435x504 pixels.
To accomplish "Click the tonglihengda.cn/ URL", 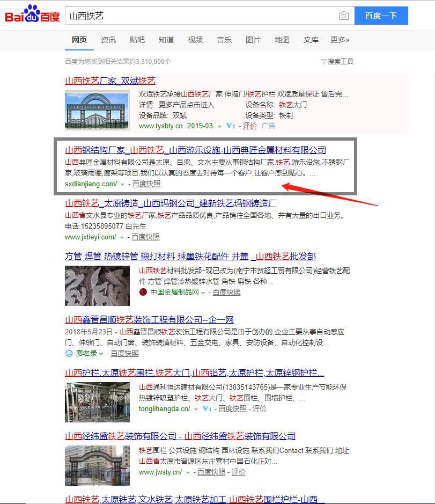I will 165,408.
